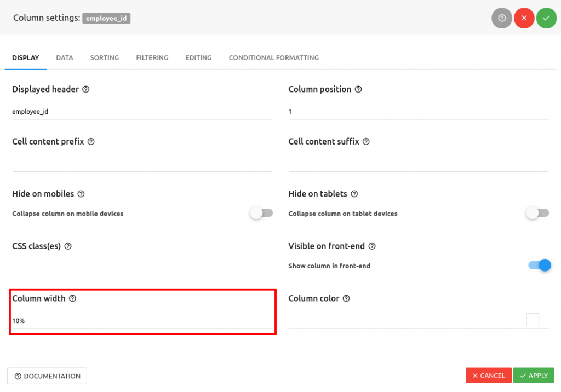Click the DOCUMENTATION button
The width and height of the screenshot is (561, 392).
coord(47,376)
